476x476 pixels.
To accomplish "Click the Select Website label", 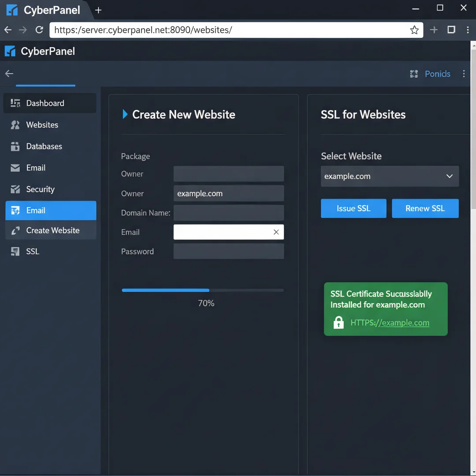I will [351, 156].
